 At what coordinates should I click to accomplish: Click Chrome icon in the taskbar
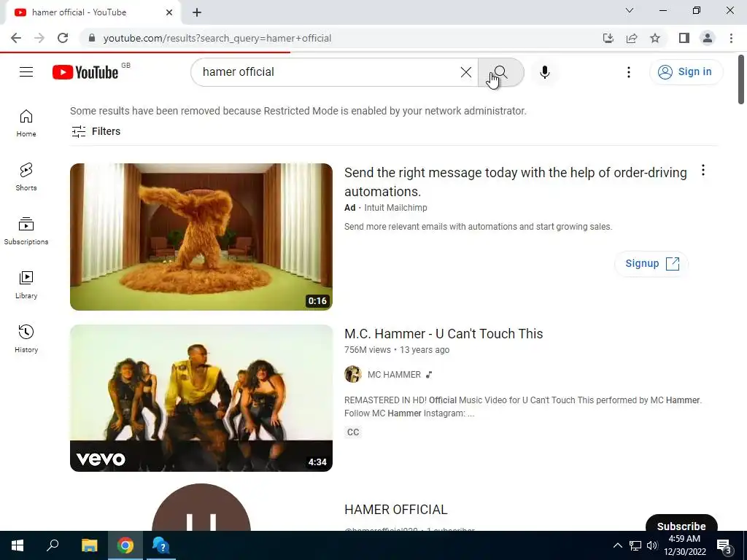[125, 545]
